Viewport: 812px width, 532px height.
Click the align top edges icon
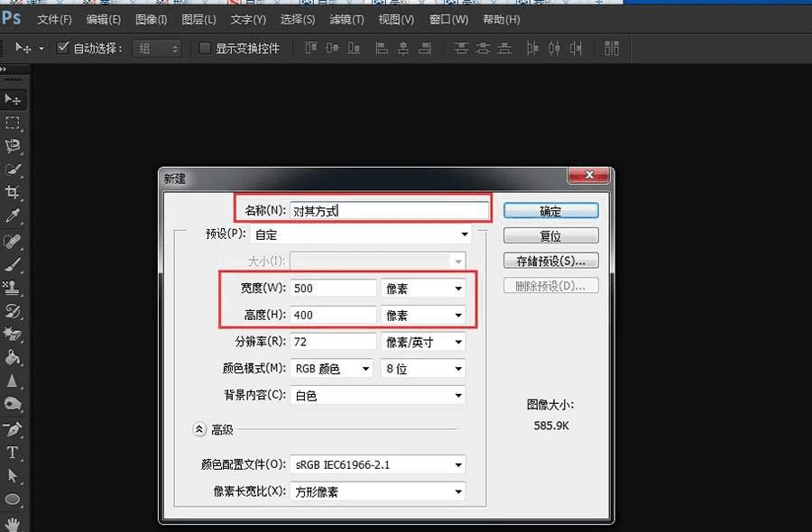click(x=310, y=48)
